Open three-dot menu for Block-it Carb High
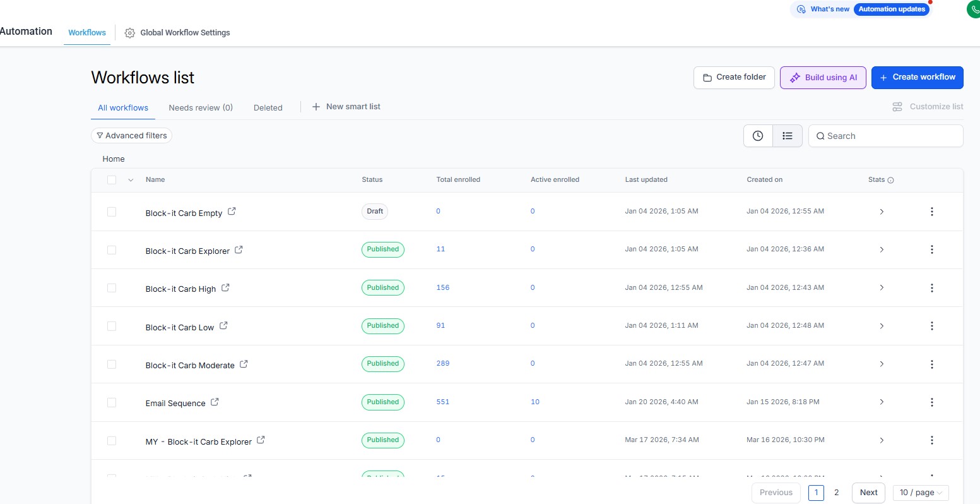This screenshot has height=504, width=980. [932, 288]
